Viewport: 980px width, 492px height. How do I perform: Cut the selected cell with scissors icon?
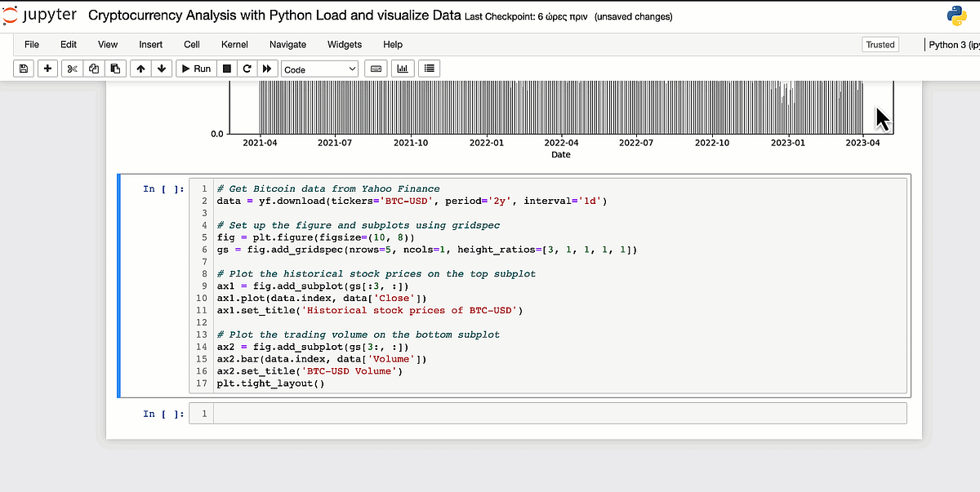pyautogui.click(x=72, y=69)
